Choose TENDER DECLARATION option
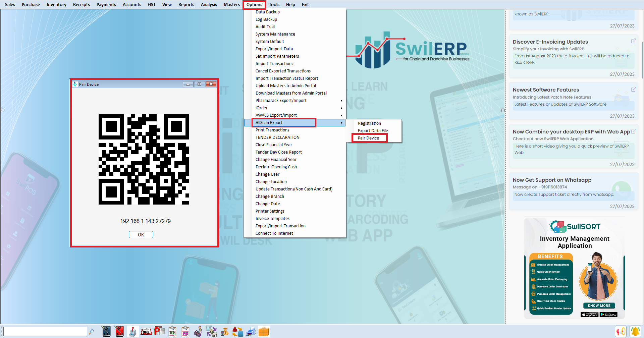 tap(277, 137)
